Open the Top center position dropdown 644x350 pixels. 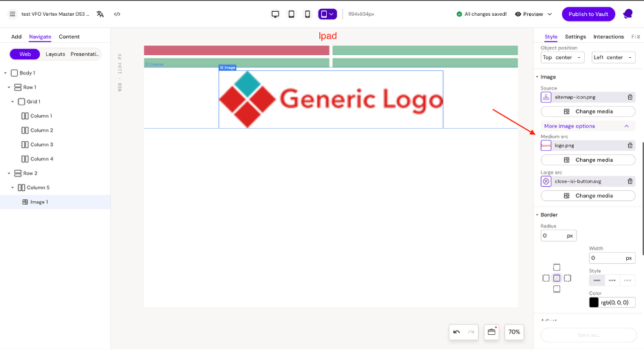click(562, 58)
